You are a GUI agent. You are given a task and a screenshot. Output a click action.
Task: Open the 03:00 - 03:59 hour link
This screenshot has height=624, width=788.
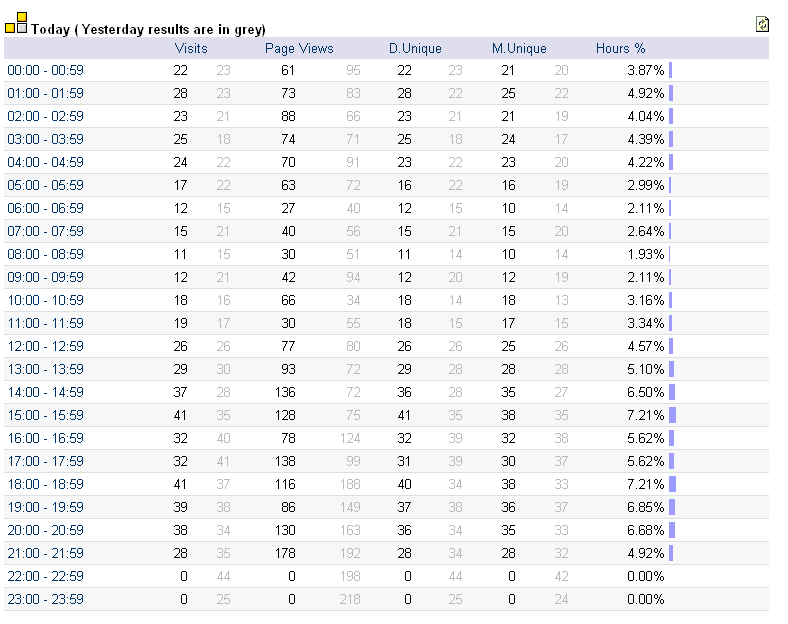[x=45, y=139]
